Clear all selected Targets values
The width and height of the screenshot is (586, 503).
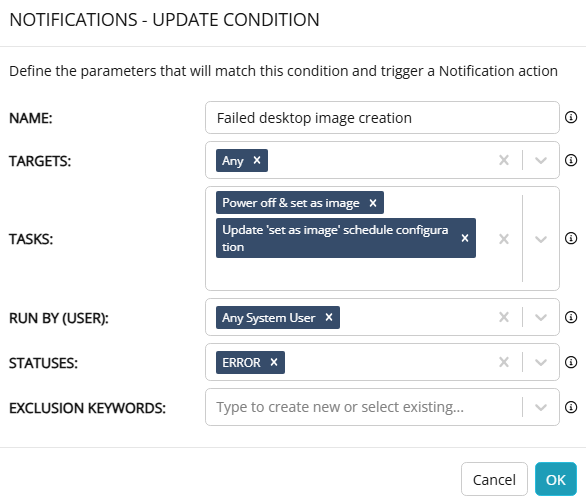click(504, 160)
